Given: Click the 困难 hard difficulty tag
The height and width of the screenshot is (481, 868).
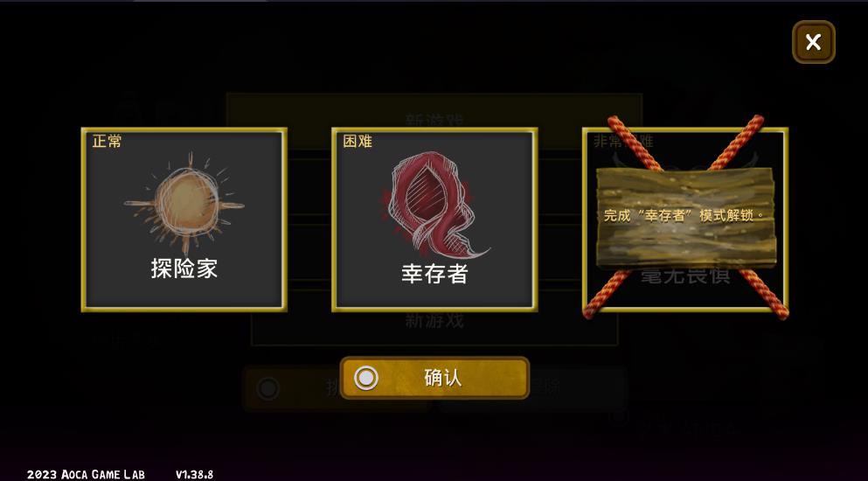Looking at the screenshot, I should pyautogui.click(x=357, y=142).
